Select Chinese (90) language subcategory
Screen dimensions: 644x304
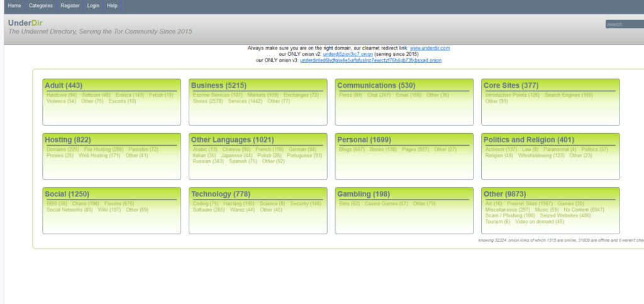(236, 149)
